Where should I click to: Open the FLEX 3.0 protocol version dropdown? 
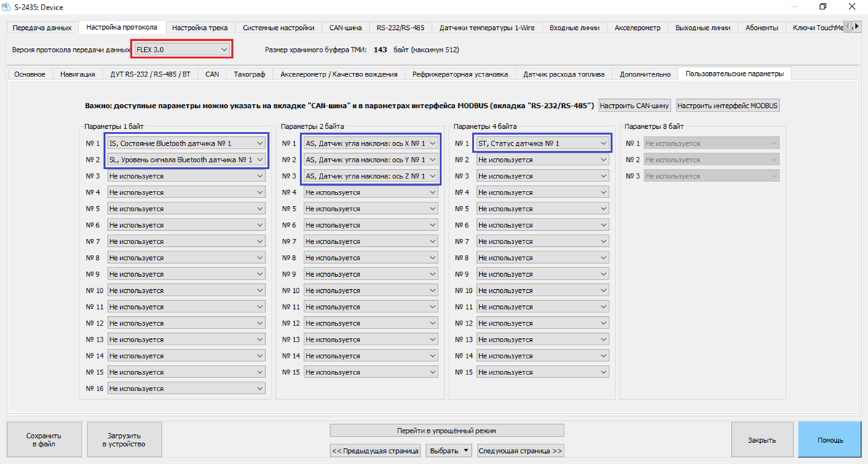point(182,50)
